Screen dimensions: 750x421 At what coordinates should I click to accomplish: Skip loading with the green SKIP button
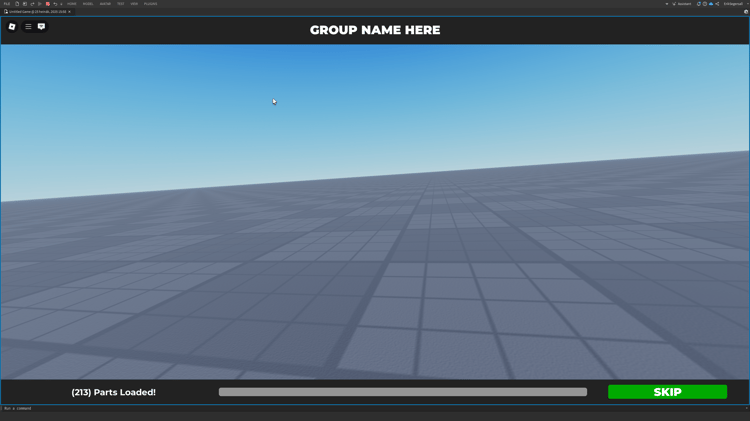667,392
